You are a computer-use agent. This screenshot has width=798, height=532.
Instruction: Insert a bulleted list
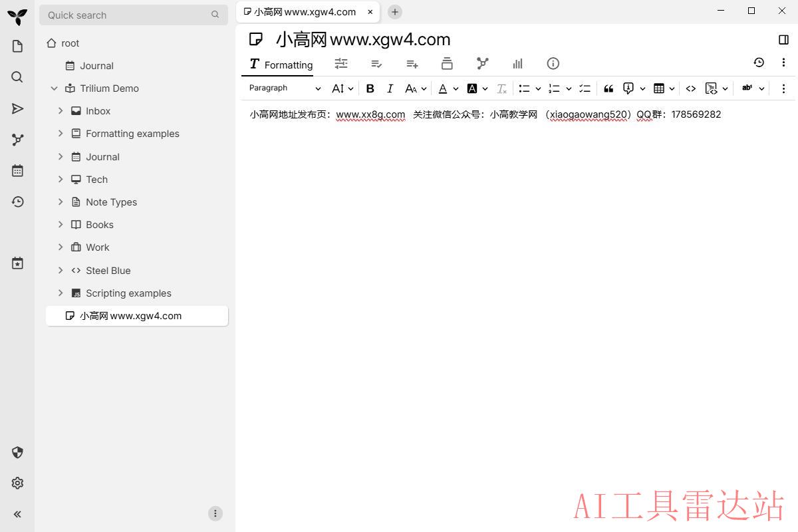click(x=524, y=88)
